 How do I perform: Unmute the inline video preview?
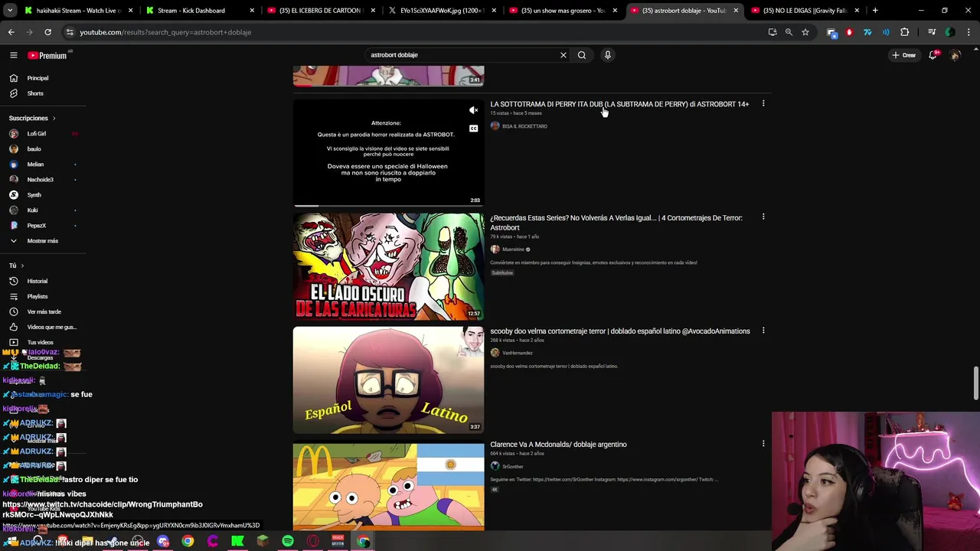pyautogui.click(x=473, y=110)
